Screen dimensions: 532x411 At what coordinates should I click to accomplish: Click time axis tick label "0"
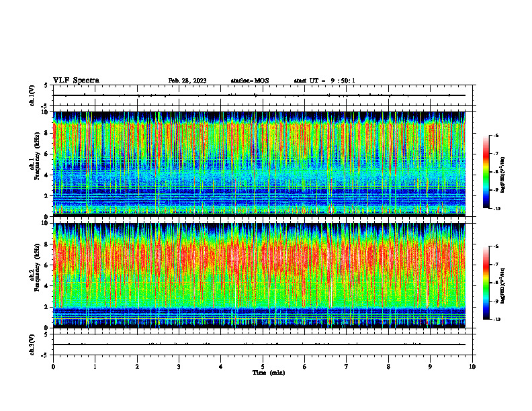click(x=53, y=367)
